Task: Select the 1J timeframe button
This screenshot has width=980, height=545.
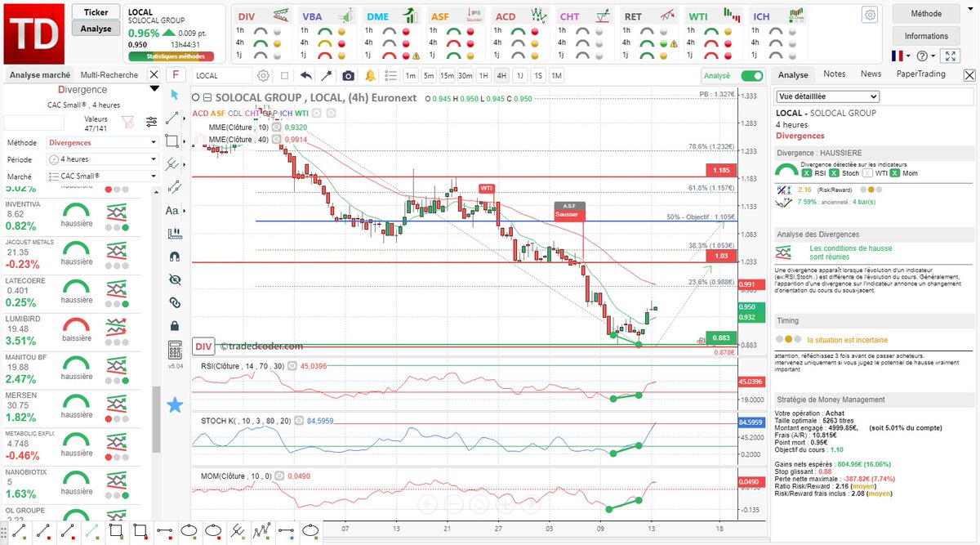Action: click(519, 75)
